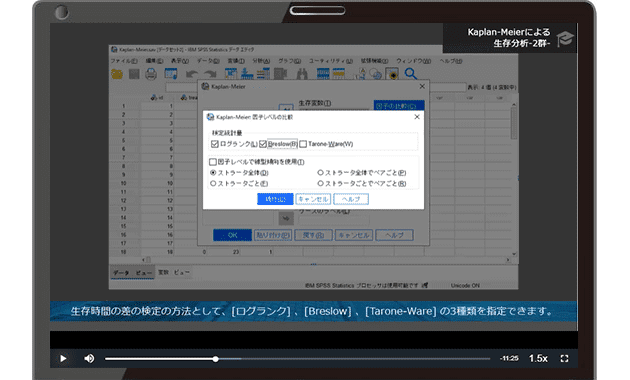Screen dimensions: 630x380
Task: Switch to the 変数 ビュー tab
Action: point(174,273)
